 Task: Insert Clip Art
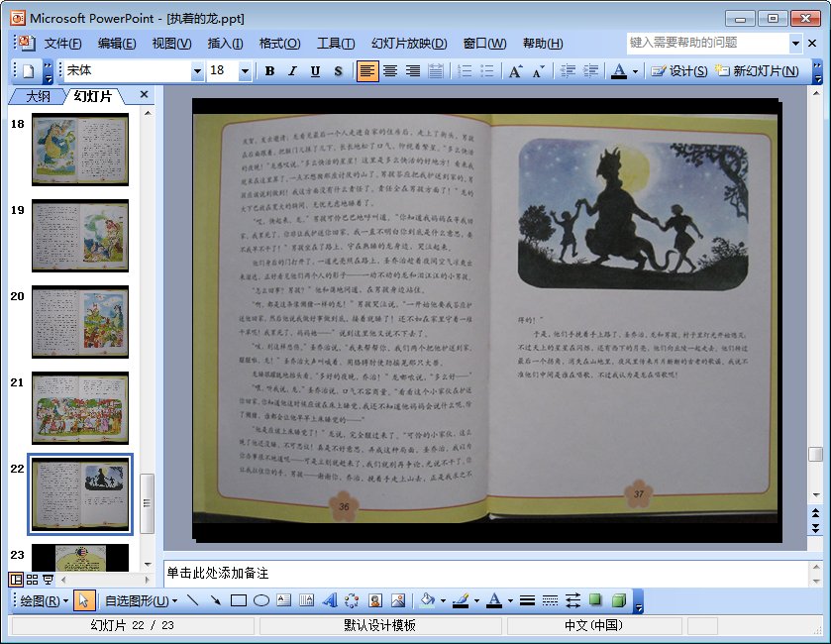375,600
